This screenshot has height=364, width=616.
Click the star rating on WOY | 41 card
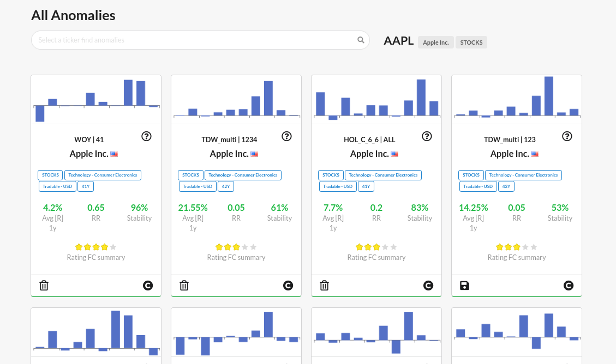(x=96, y=247)
